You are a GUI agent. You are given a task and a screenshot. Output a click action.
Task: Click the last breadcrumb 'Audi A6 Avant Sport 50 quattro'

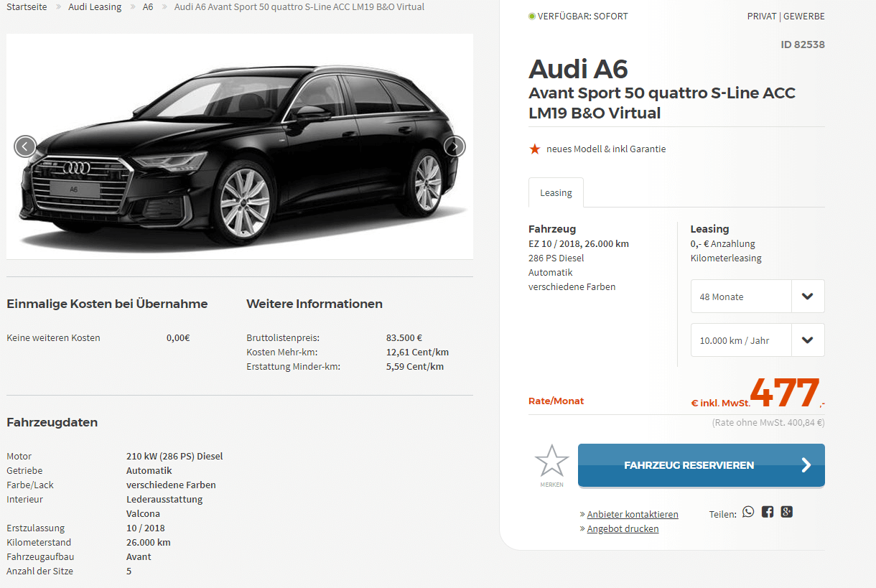(299, 7)
